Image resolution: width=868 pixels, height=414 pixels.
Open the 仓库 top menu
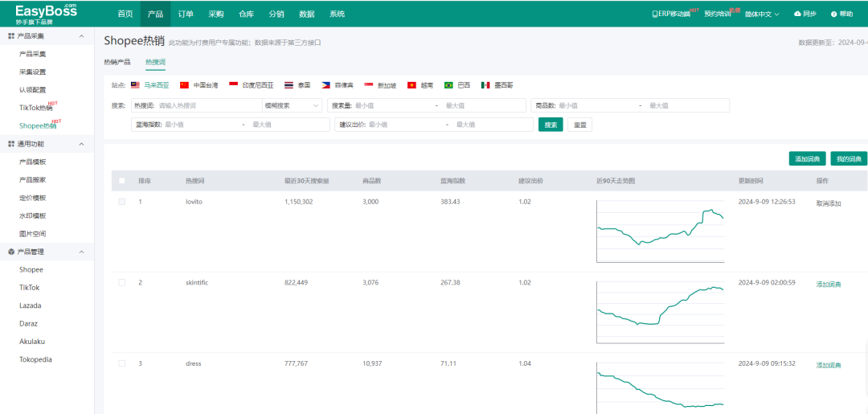[x=247, y=14]
